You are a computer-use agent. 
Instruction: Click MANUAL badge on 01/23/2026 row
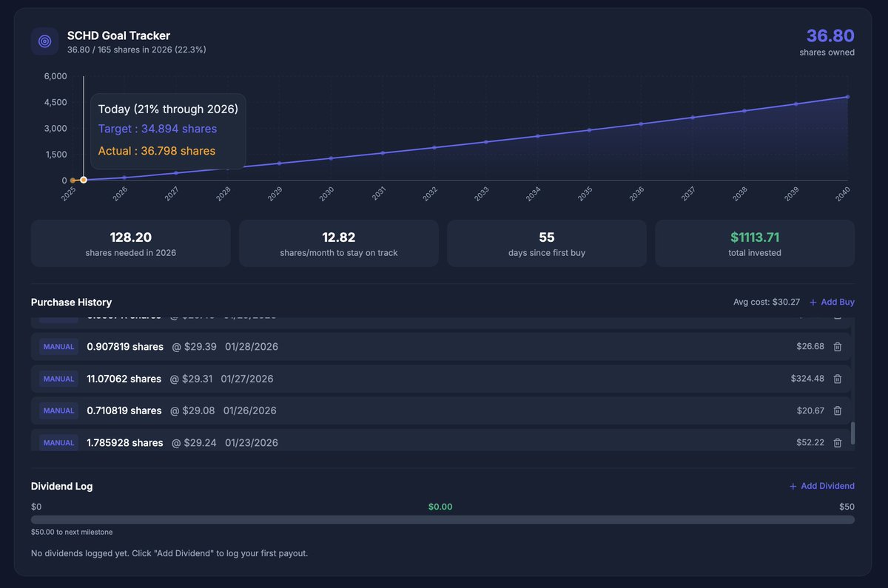[58, 443]
